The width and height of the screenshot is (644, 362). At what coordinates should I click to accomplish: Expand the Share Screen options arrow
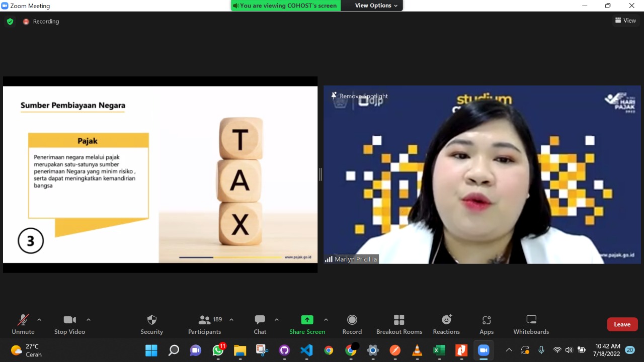(x=326, y=320)
